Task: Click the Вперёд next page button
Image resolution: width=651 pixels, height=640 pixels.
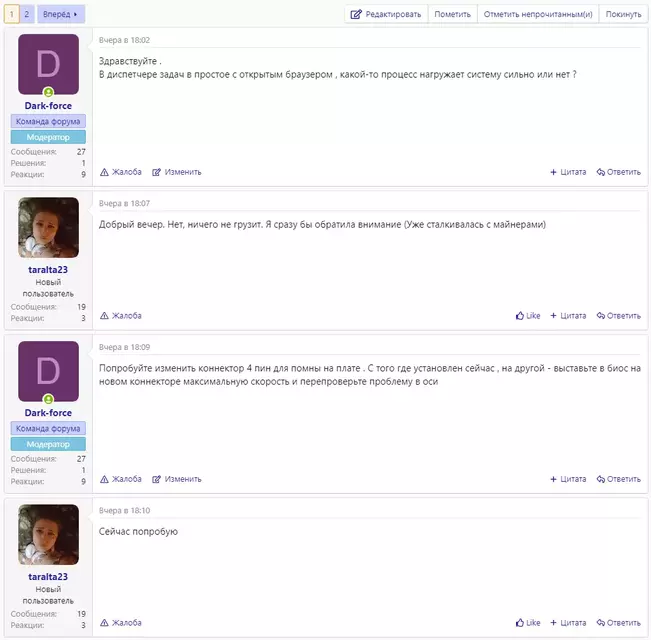Action: [61, 14]
